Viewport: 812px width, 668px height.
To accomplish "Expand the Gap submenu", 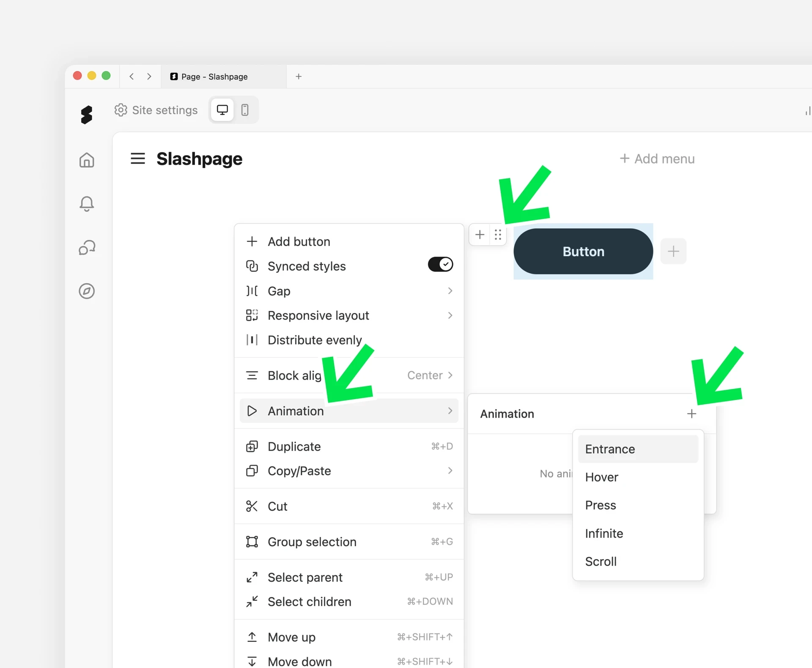I will pos(349,291).
